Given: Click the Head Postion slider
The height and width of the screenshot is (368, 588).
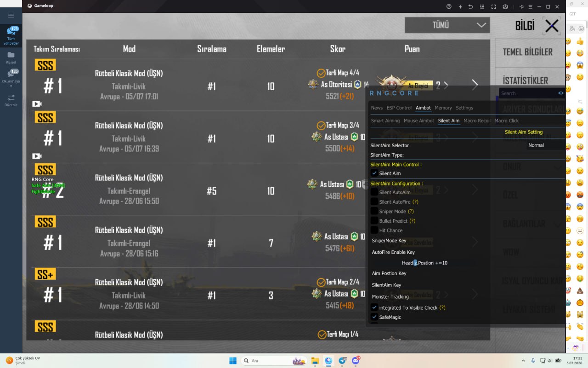Looking at the screenshot, I should [424, 263].
